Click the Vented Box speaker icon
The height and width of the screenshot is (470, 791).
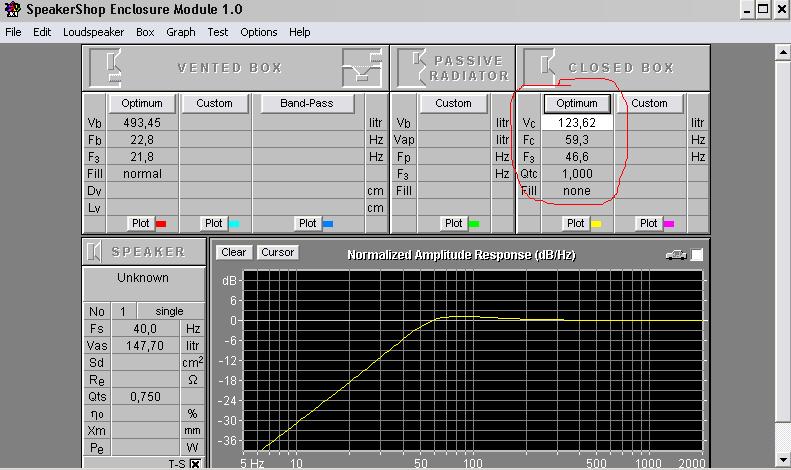click(106, 67)
